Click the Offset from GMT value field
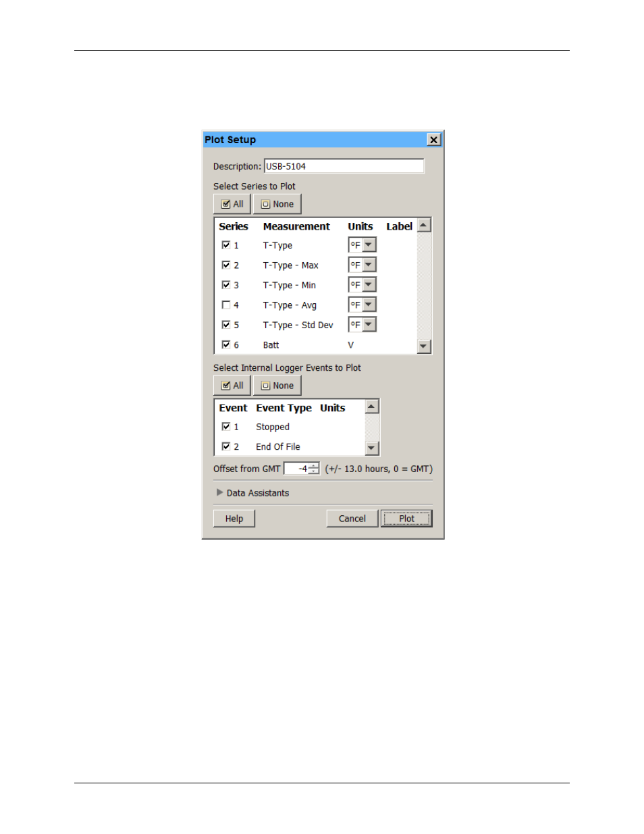 [x=296, y=469]
